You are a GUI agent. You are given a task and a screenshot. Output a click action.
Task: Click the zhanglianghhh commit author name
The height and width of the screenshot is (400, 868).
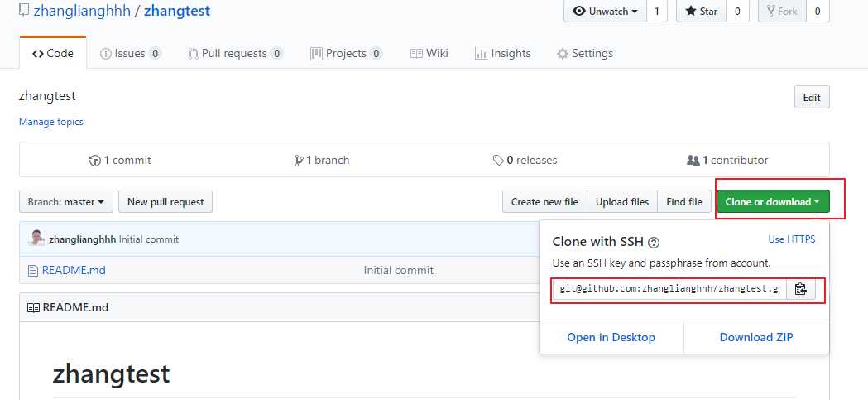[x=83, y=239]
